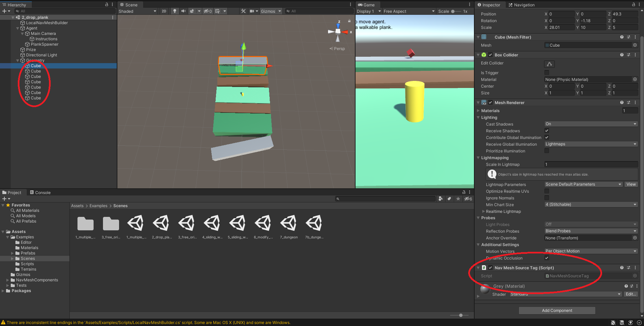This screenshot has height=326, width=644.
Task: Lock the Inspector panel
Action: point(633,5)
